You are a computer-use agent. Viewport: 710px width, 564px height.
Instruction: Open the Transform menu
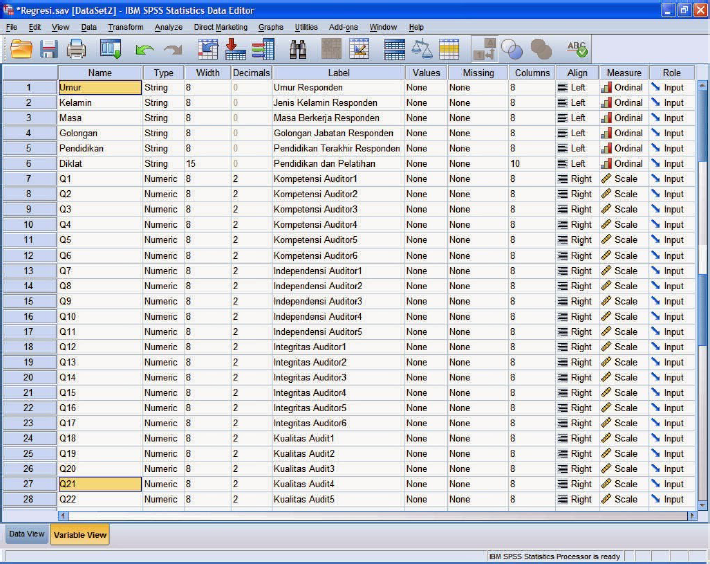point(125,27)
